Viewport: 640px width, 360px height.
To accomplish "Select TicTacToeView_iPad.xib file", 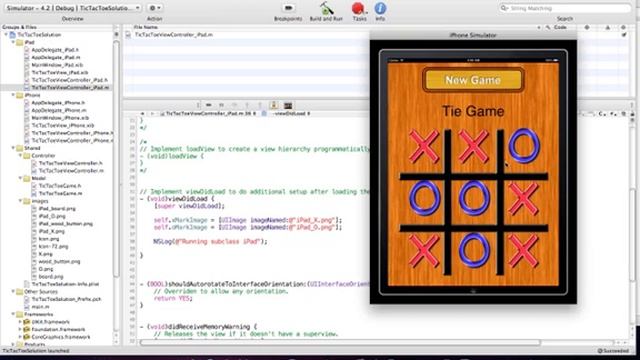I will coord(60,73).
